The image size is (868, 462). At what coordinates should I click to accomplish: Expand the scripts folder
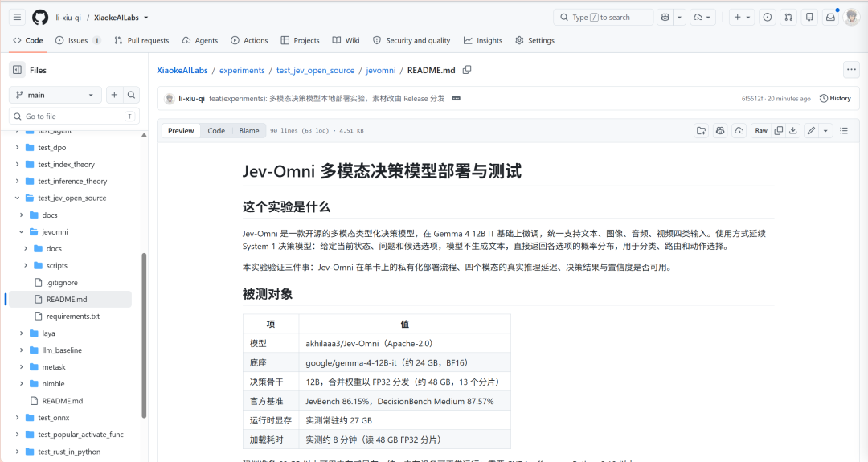[x=26, y=266]
